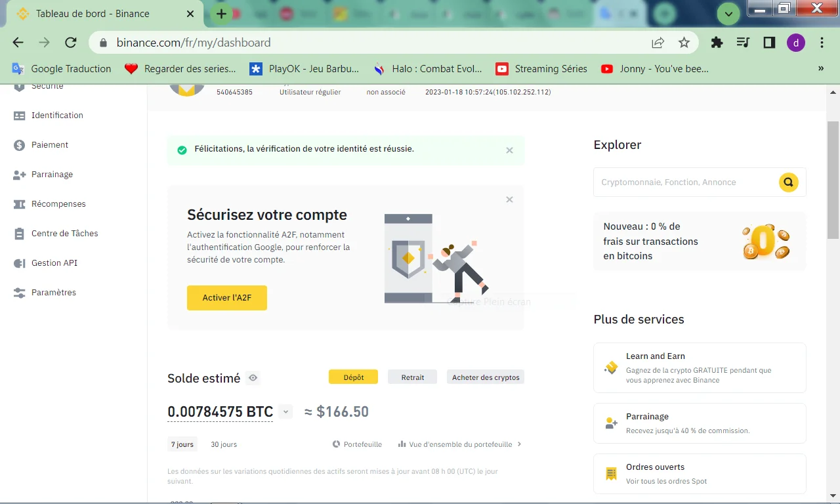
Task: Select the 30 jours period
Action: click(224, 444)
